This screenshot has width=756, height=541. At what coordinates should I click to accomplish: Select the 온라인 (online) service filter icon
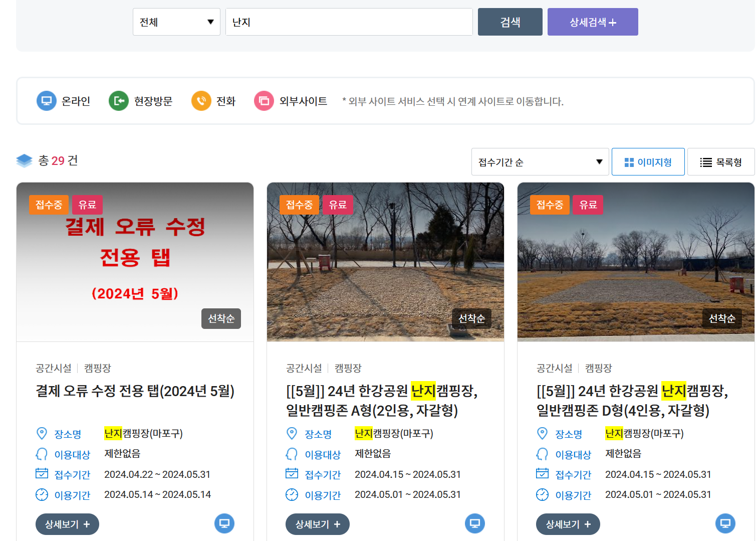[x=46, y=101]
